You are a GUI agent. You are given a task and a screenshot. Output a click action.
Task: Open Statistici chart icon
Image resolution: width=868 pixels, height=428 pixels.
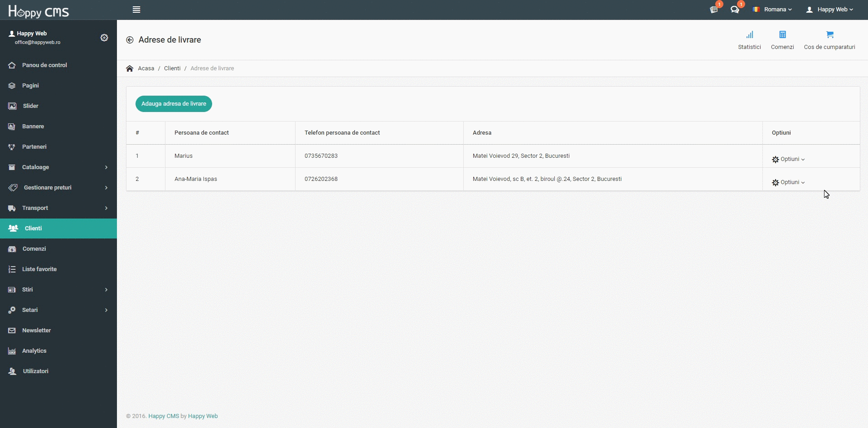pyautogui.click(x=750, y=34)
